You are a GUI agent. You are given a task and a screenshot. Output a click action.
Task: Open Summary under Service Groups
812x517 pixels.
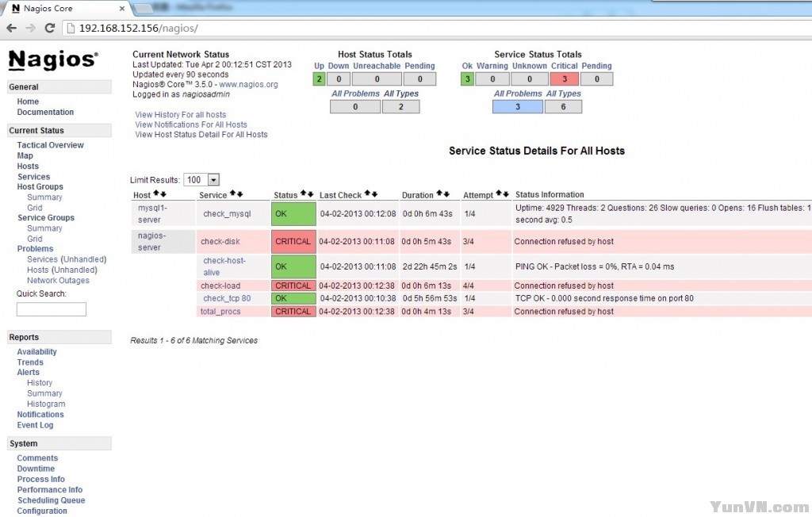pyautogui.click(x=44, y=228)
